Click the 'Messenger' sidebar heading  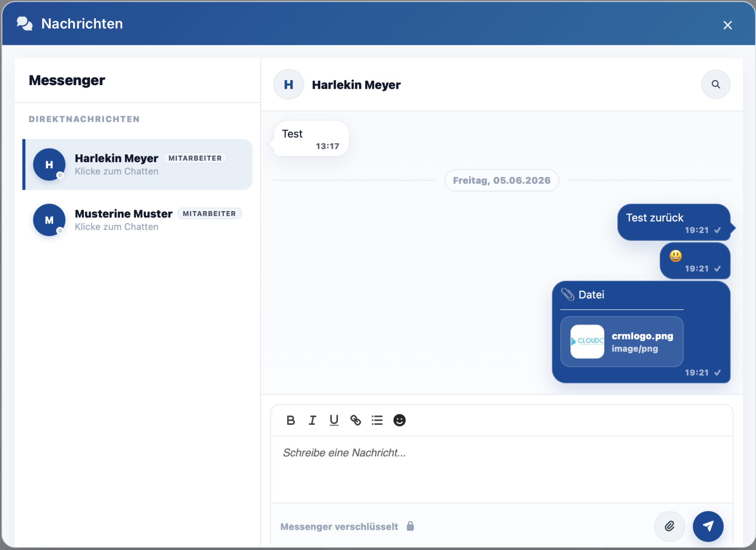click(67, 81)
